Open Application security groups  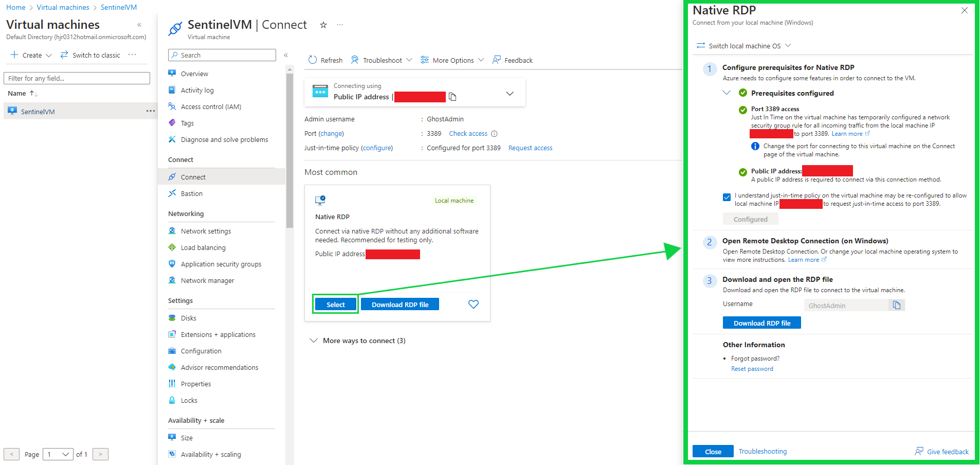tap(222, 264)
